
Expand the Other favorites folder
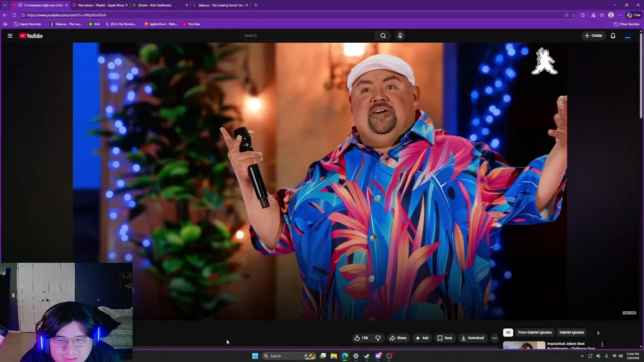pyautogui.click(x=627, y=24)
